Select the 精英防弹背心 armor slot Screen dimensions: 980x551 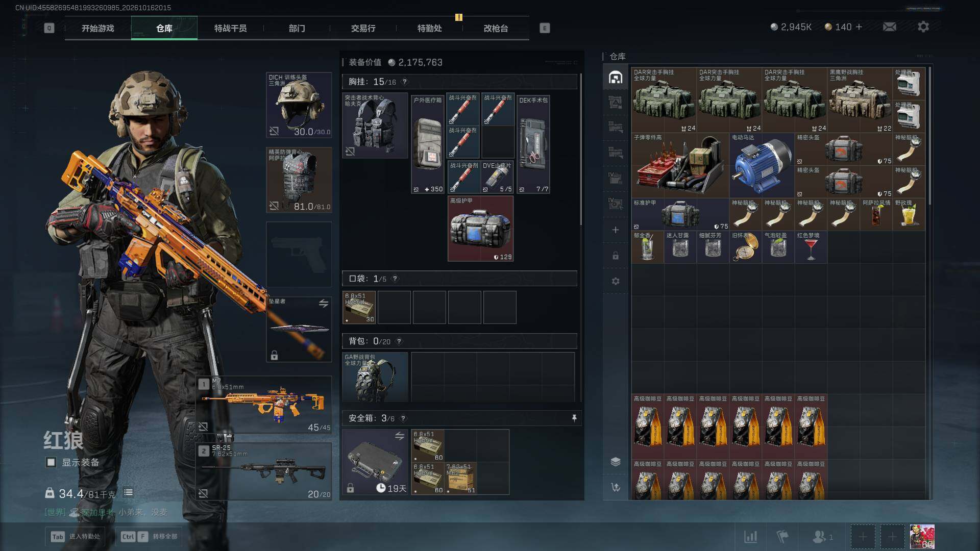click(x=299, y=180)
